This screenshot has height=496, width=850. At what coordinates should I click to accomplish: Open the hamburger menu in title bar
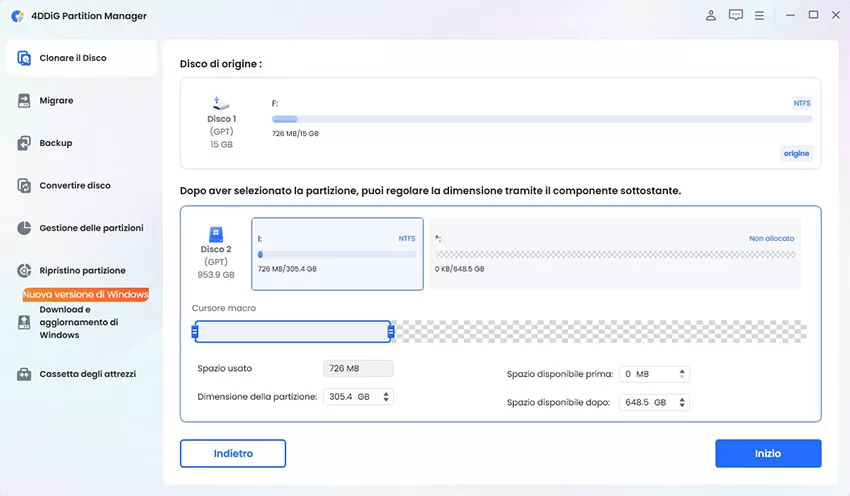760,15
